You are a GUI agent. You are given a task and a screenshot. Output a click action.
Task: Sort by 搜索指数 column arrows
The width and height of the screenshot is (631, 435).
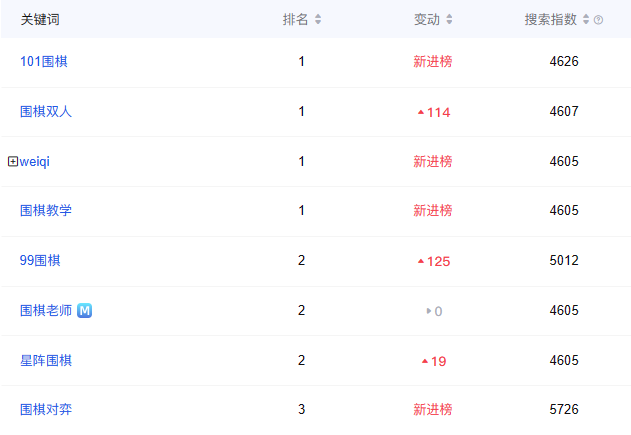pyautogui.click(x=586, y=19)
